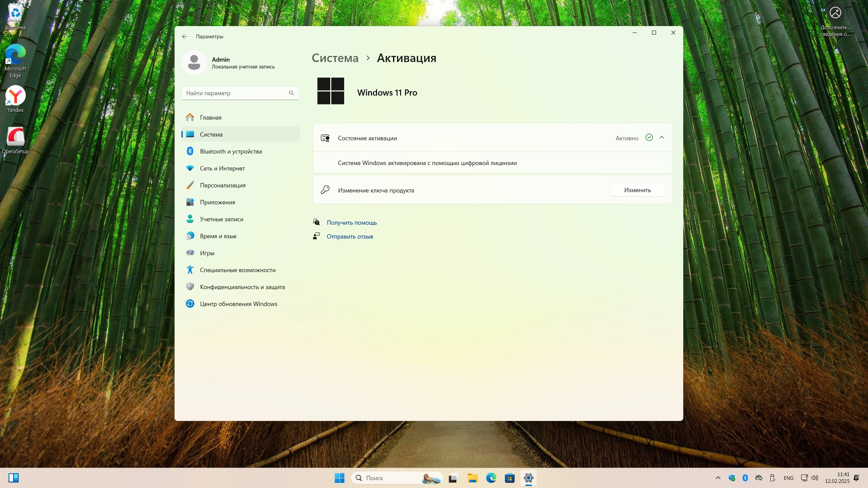The image size is (868, 488).
Task: Open the Приложения settings category
Action: [x=217, y=202]
